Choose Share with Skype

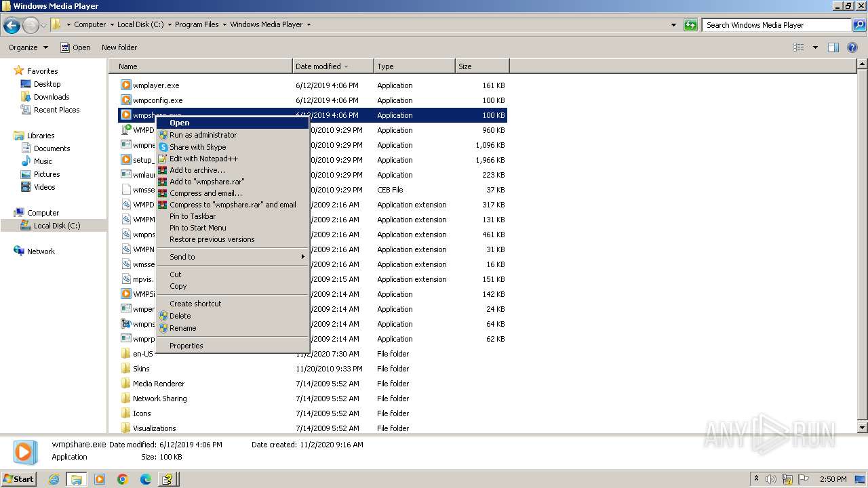233,147
